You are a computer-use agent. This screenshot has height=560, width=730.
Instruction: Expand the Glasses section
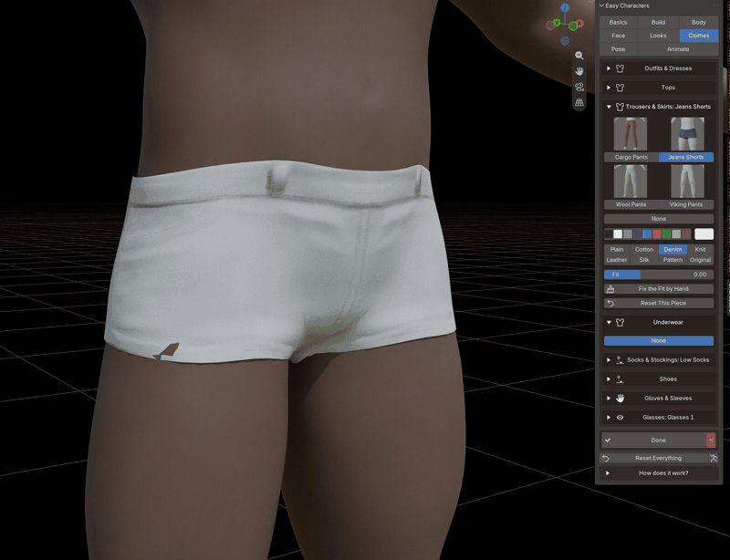click(609, 417)
